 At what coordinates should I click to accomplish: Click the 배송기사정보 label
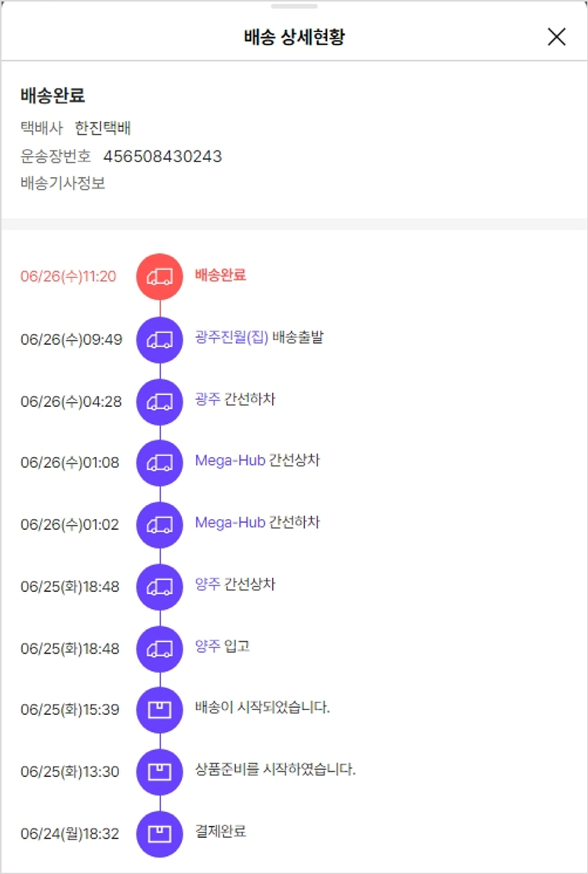tap(63, 184)
